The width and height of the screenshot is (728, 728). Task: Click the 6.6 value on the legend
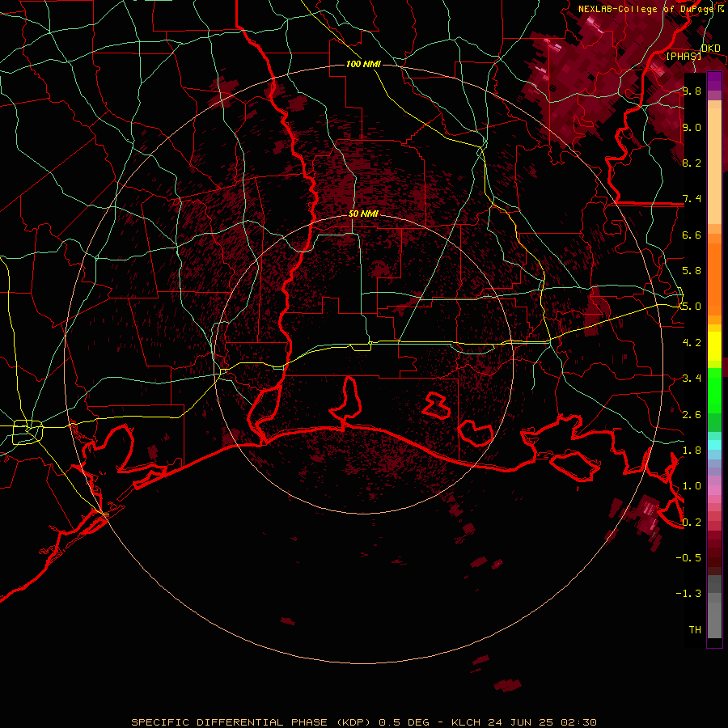tap(692, 235)
